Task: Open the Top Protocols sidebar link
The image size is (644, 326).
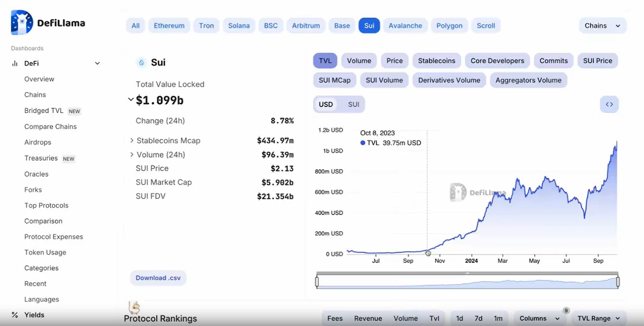Action: click(x=47, y=206)
